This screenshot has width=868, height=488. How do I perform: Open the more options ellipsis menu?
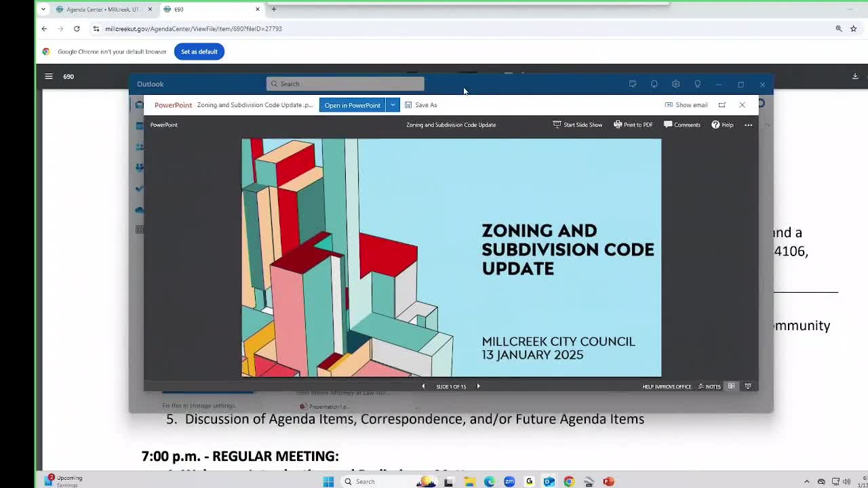coord(748,125)
